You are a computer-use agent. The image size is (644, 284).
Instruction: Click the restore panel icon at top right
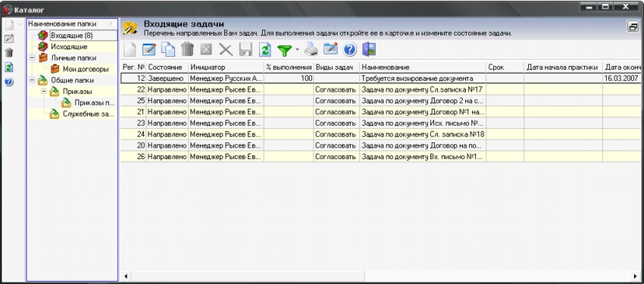632,27
